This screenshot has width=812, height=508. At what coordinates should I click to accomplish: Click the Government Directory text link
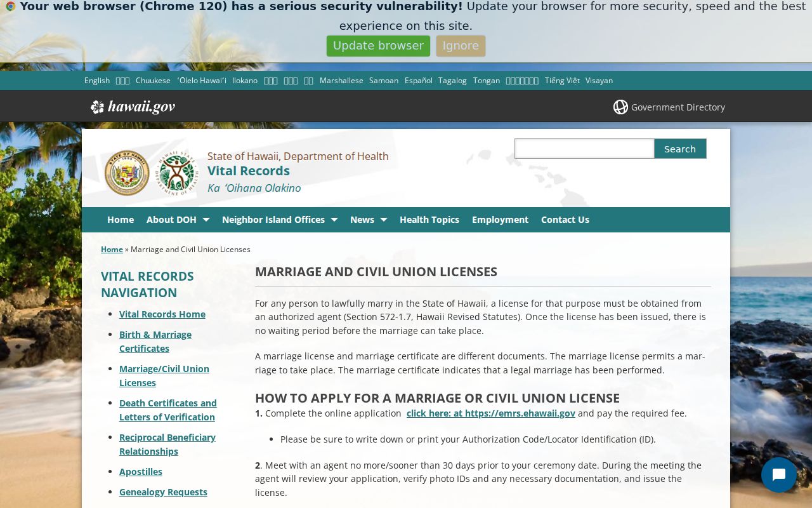(x=678, y=107)
